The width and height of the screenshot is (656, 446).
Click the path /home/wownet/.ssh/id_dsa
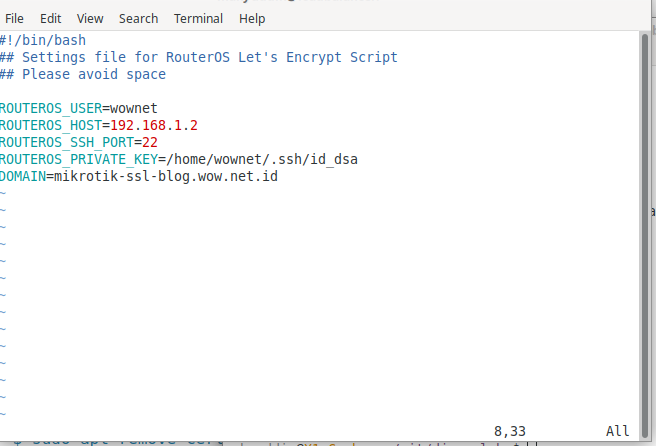pos(261,159)
